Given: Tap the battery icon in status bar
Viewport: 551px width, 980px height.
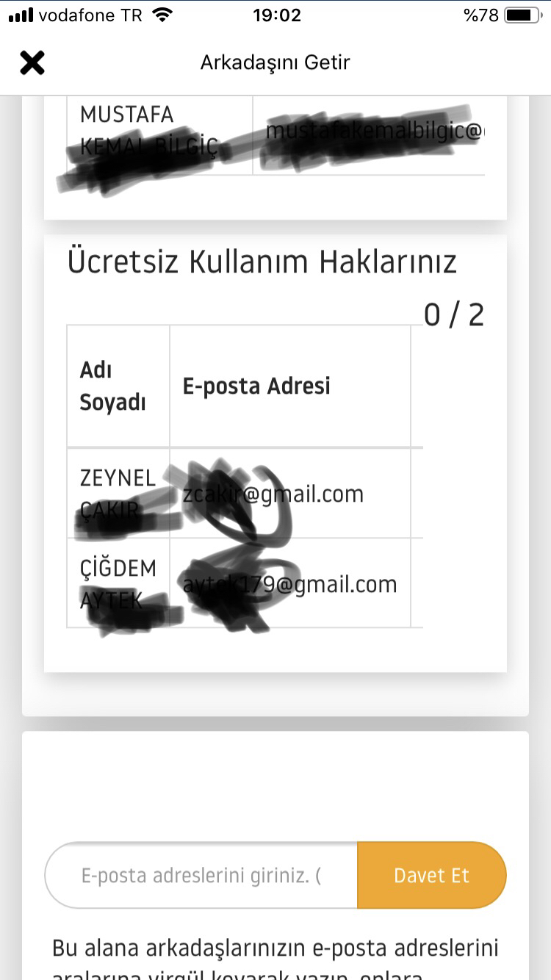Looking at the screenshot, I should pyautogui.click(x=524, y=15).
